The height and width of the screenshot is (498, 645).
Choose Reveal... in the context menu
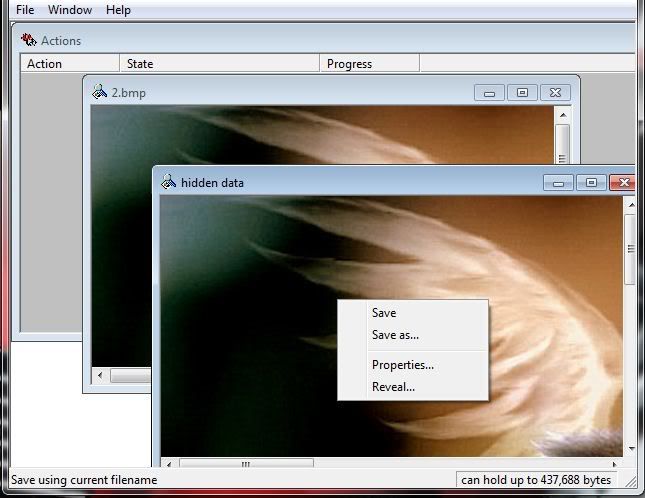click(x=393, y=387)
